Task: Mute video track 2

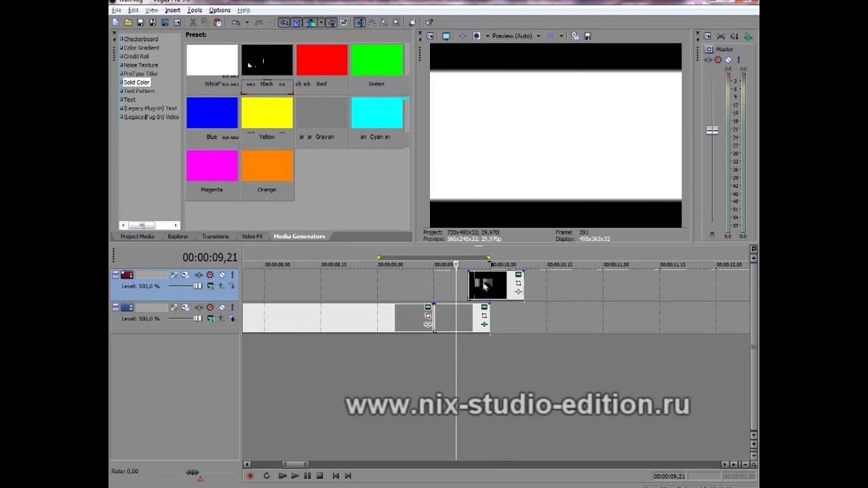Action: click(x=222, y=308)
